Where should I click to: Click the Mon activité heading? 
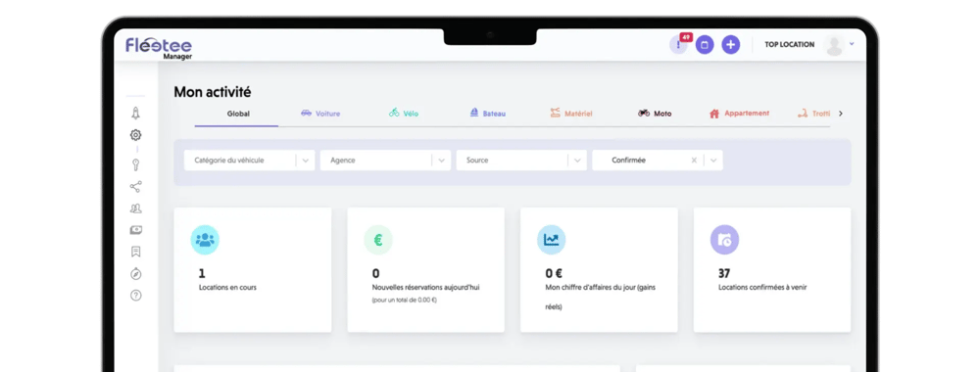pos(213,92)
